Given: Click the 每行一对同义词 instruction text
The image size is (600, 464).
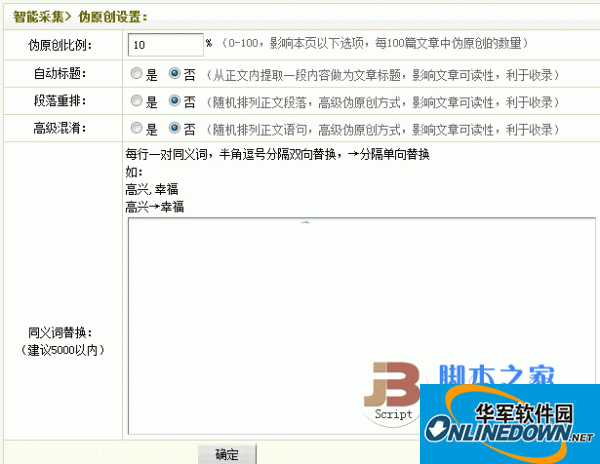Looking at the screenshot, I should (277, 154).
